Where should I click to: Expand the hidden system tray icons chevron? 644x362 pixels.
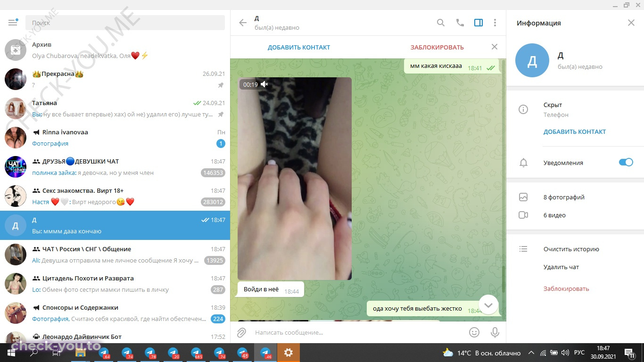pos(531,353)
